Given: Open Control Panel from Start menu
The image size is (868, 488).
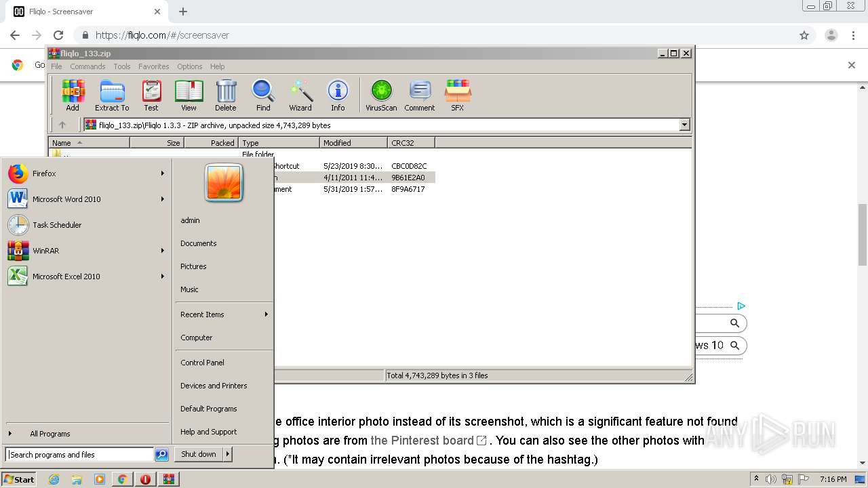Looking at the screenshot, I should (202, 363).
